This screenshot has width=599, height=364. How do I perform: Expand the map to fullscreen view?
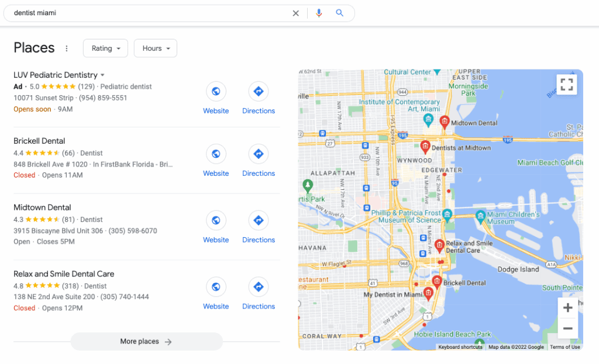(x=566, y=84)
